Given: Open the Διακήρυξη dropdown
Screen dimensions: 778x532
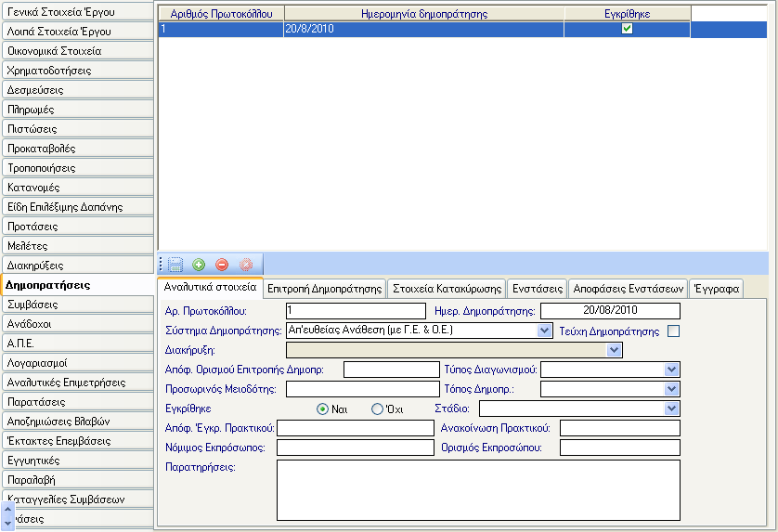Looking at the screenshot, I should pyautogui.click(x=614, y=350).
